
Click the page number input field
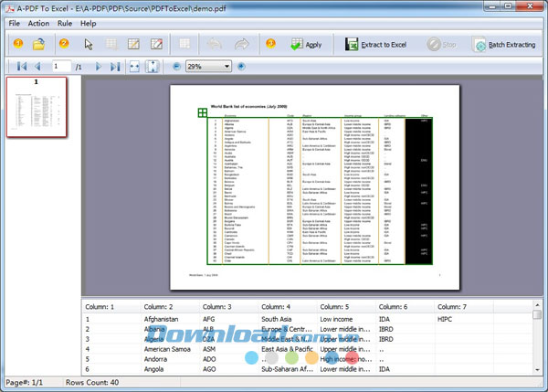point(61,66)
